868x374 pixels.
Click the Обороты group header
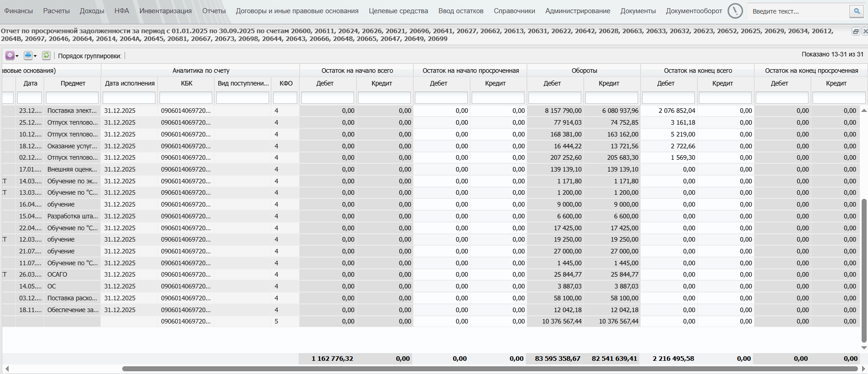pyautogui.click(x=584, y=71)
